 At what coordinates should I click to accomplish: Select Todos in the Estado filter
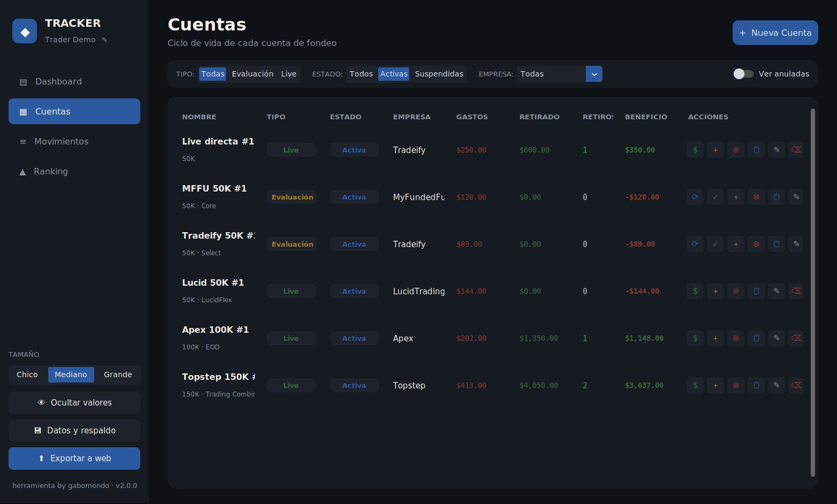361,74
